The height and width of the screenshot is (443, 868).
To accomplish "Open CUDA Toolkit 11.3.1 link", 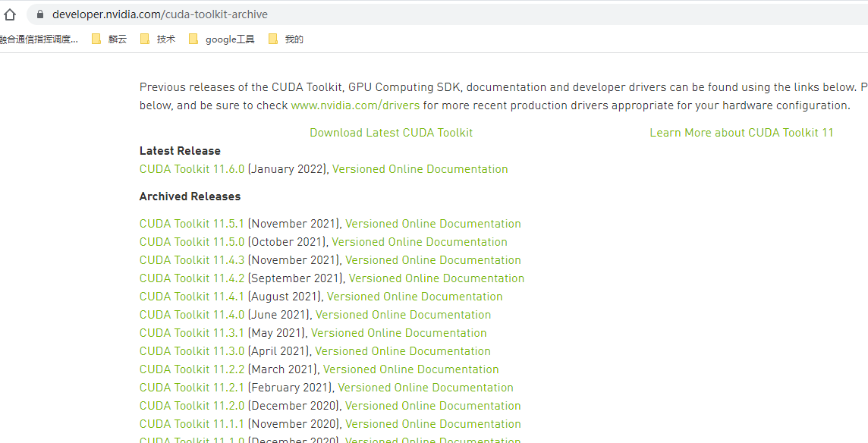I will pos(191,333).
